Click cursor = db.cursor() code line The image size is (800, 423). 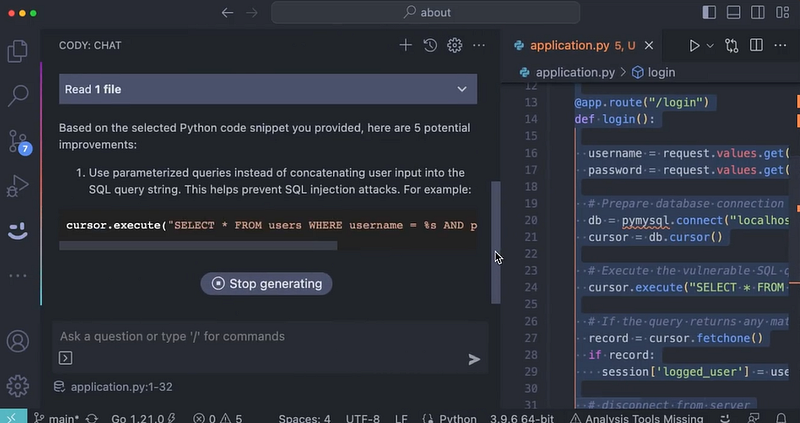point(656,237)
